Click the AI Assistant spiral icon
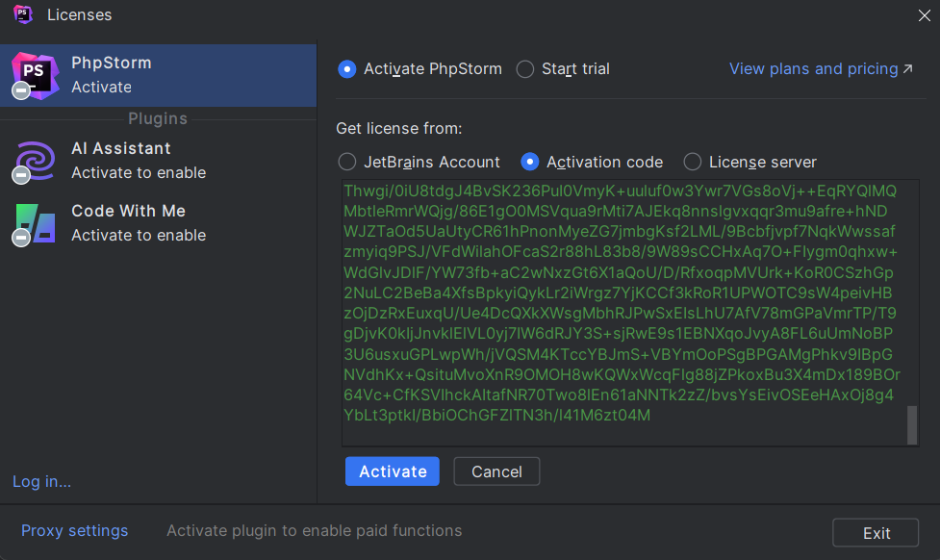 36,161
